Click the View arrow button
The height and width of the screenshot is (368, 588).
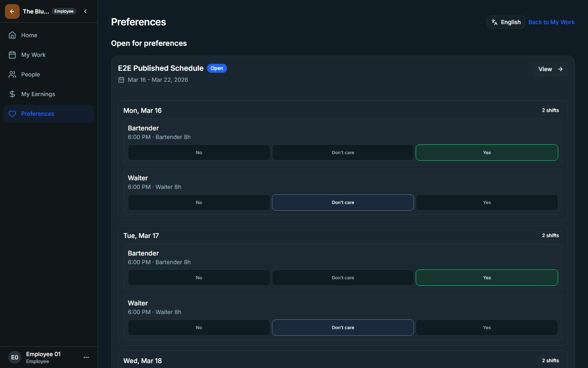click(551, 69)
